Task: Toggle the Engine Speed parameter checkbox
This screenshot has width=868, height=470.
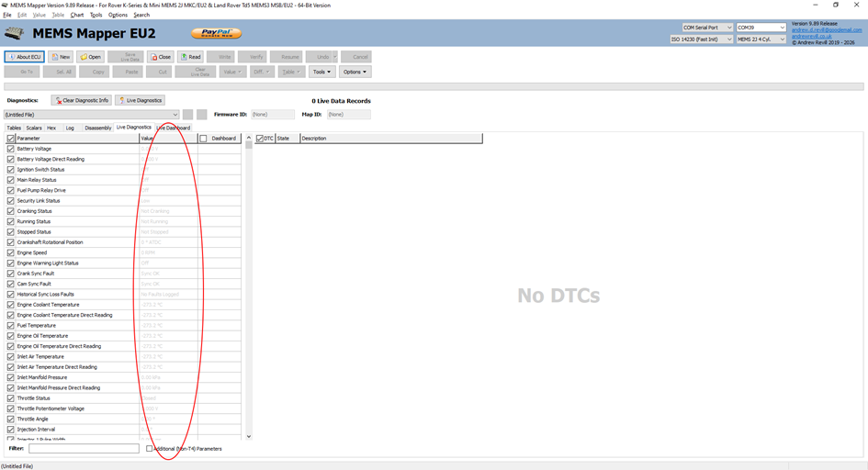Action: (x=11, y=252)
